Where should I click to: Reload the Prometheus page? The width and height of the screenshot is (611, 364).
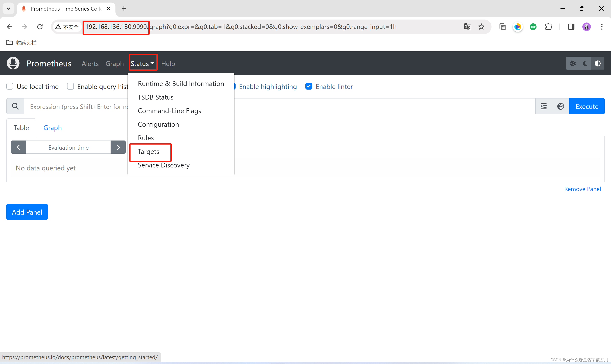pyautogui.click(x=40, y=27)
